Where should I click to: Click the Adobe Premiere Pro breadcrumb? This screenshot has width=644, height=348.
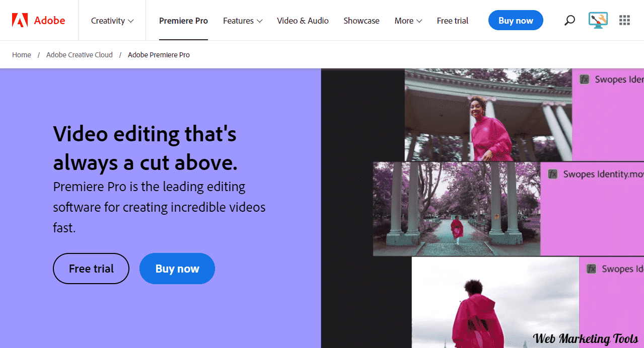click(x=159, y=55)
